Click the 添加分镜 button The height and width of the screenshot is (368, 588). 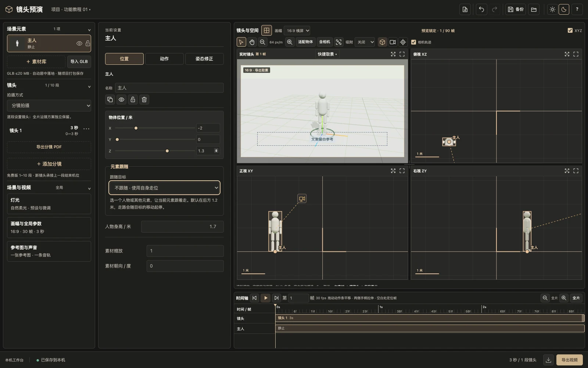click(49, 164)
